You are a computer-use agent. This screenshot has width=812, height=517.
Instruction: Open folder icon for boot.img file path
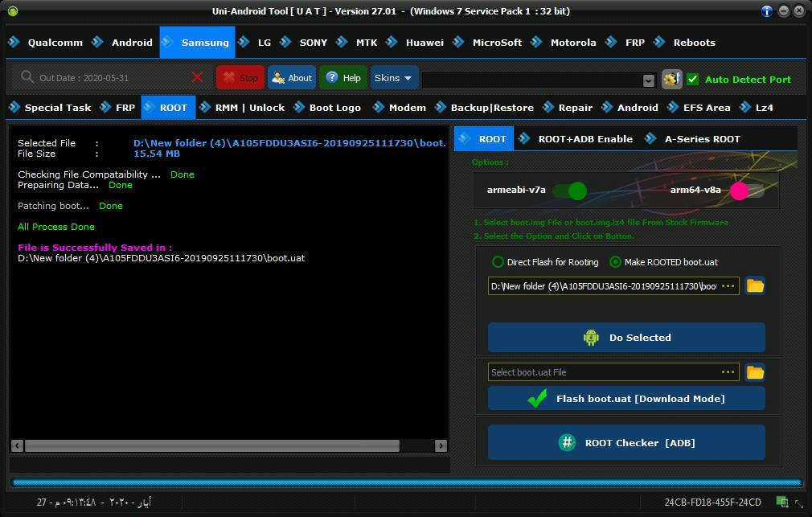[755, 286]
